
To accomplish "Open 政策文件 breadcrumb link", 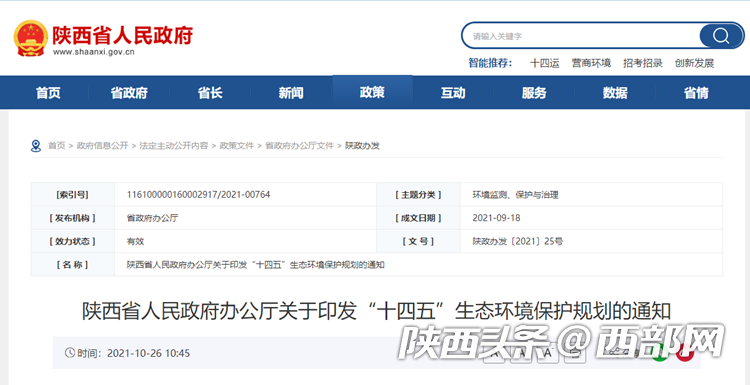I will [x=237, y=146].
